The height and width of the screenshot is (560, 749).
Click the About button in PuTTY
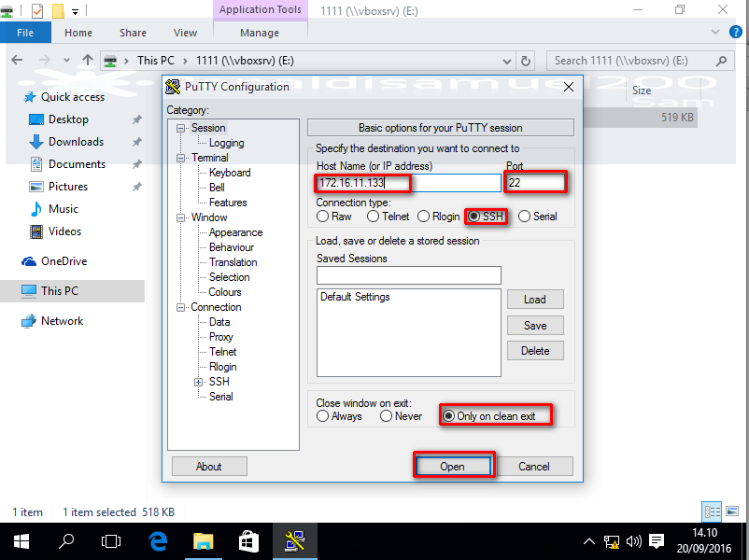pyautogui.click(x=209, y=467)
